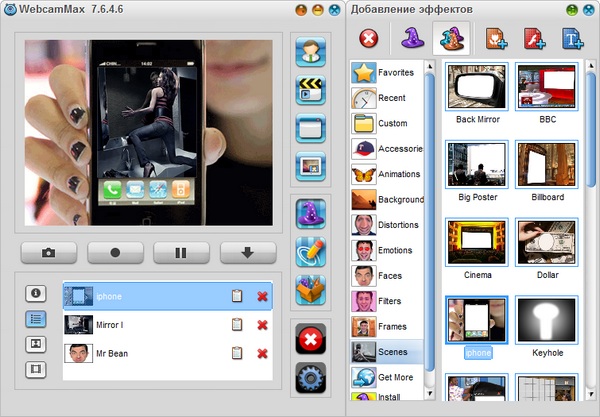Toggle the info view button
Screen dimensions: 600x417
click(x=37, y=293)
